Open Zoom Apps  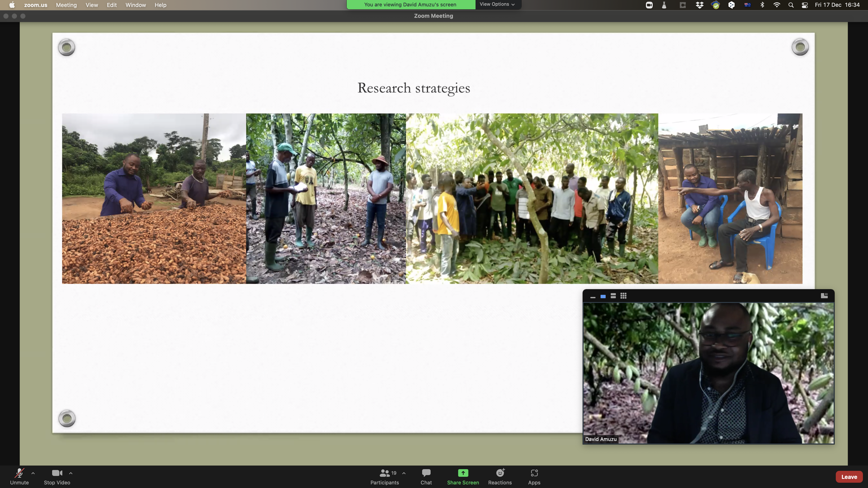coord(534,476)
